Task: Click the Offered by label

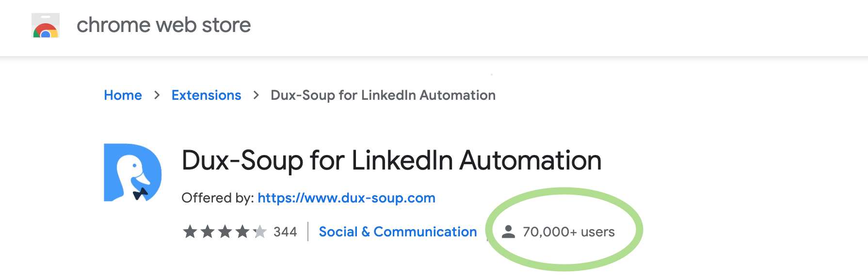Action: [x=218, y=198]
